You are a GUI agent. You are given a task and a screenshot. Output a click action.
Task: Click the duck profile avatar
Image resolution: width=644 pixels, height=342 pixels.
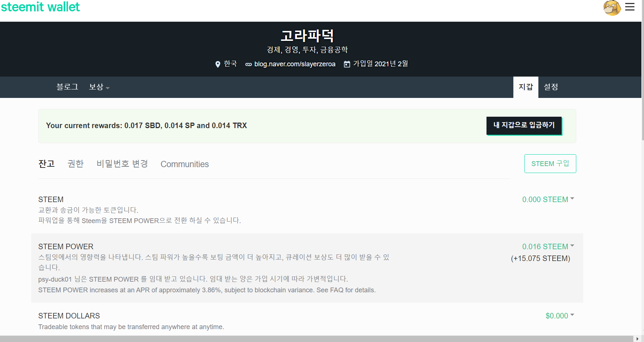[x=612, y=8]
